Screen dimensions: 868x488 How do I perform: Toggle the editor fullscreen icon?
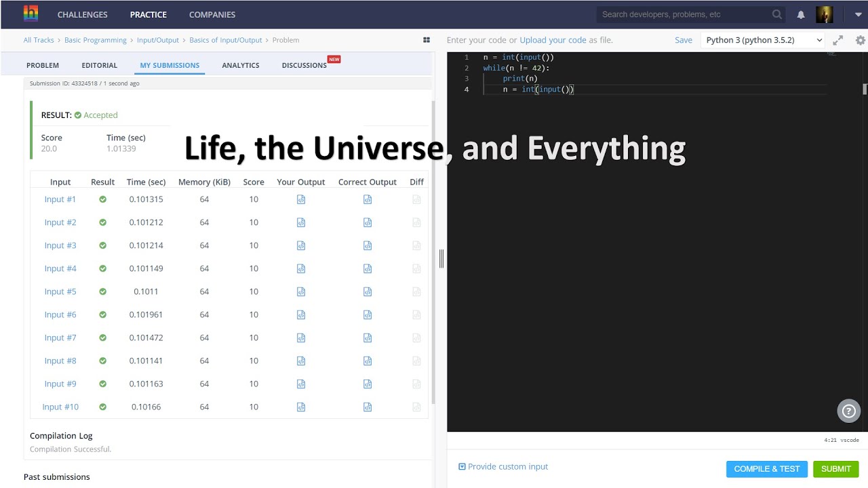point(838,40)
